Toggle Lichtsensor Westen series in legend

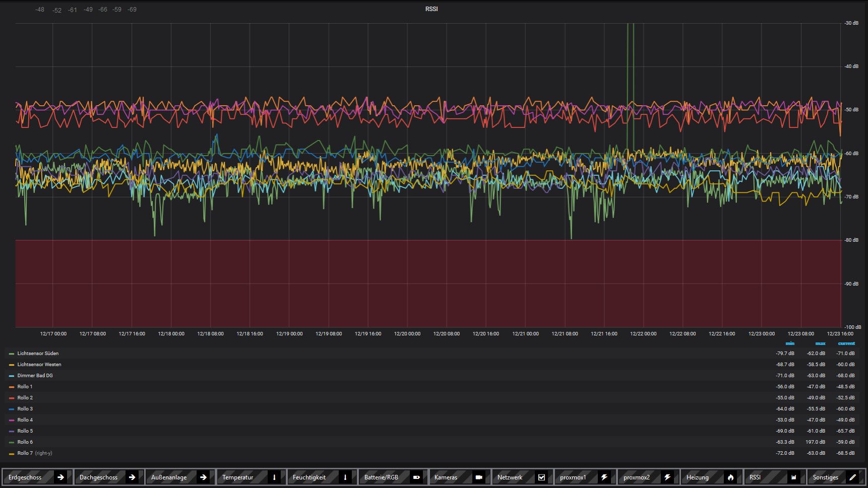point(39,365)
